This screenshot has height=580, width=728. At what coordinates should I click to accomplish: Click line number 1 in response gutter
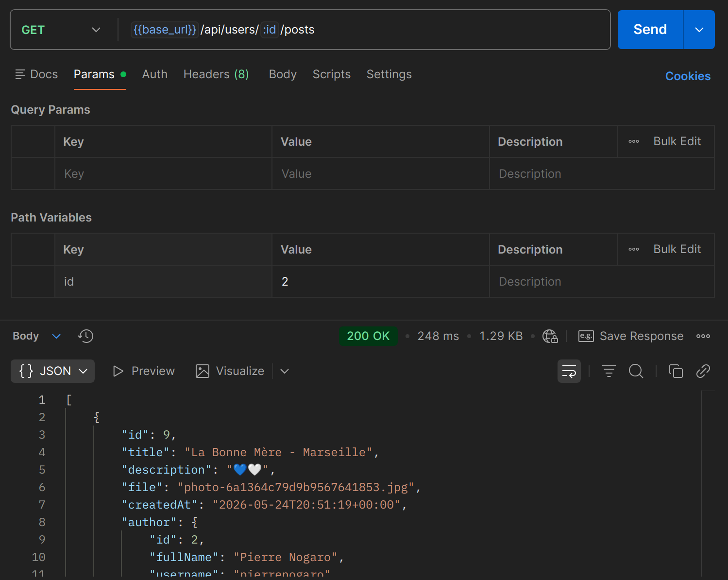click(x=42, y=400)
